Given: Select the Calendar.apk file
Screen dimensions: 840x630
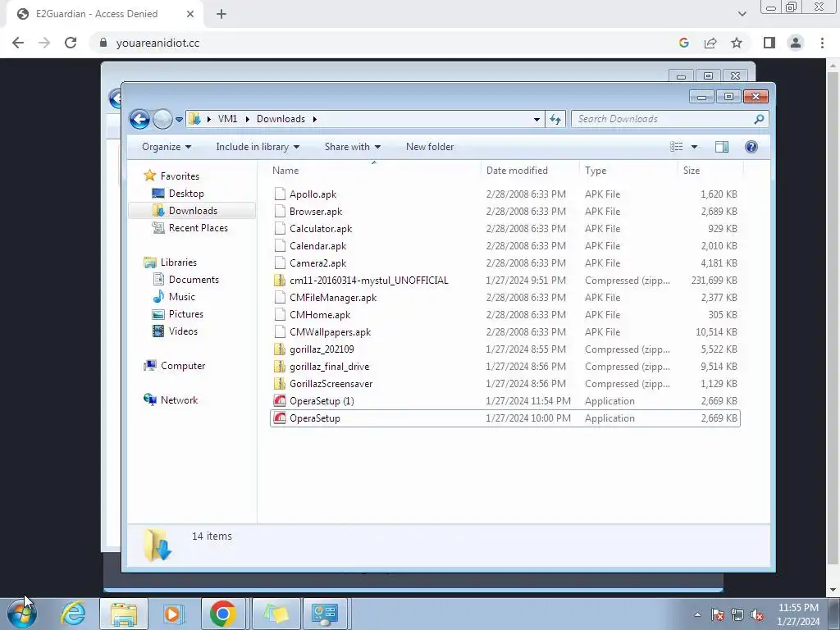Looking at the screenshot, I should tap(317, 246).
